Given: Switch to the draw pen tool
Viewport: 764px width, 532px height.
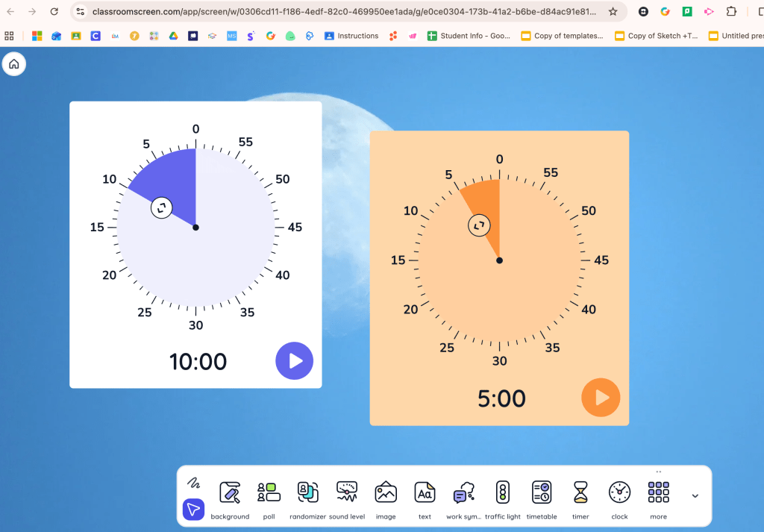Looking at the screenshot, I should pos(194,482).
